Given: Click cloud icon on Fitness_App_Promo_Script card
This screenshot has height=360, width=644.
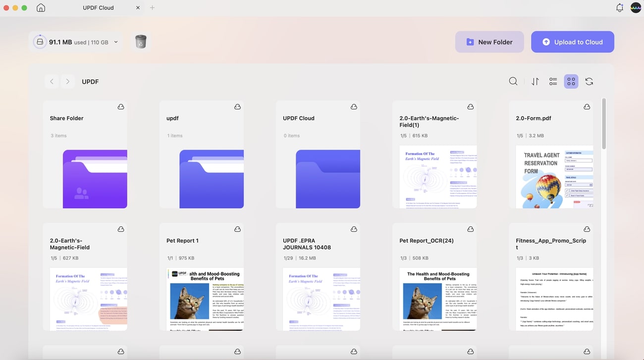Looking at the screenshot, I should pyautogui.click(x=587, y=229).
